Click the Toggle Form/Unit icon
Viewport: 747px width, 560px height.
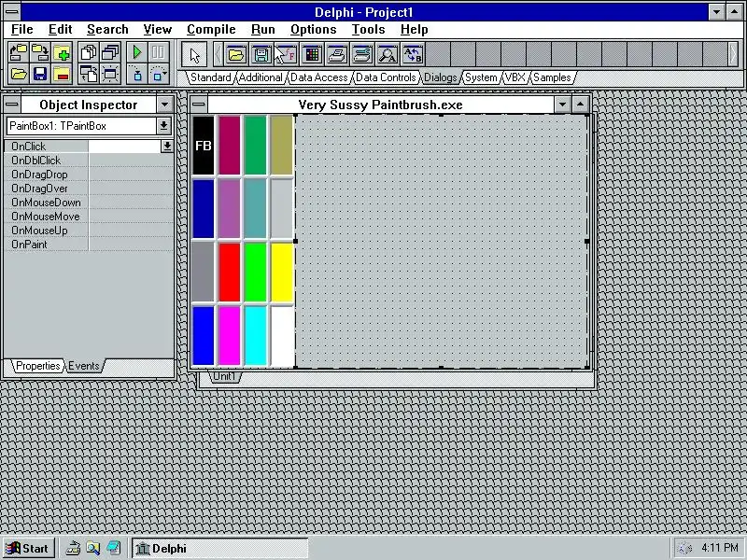point(89,74)
